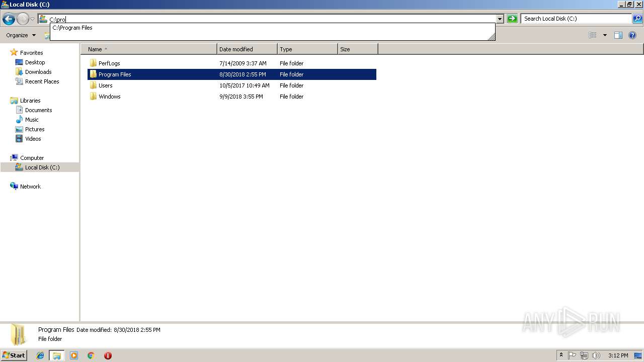Image resolution: width=644 pixels, height=362 pixels.
Task: Select Computer in the navigation pane
Action: (32, 158)
